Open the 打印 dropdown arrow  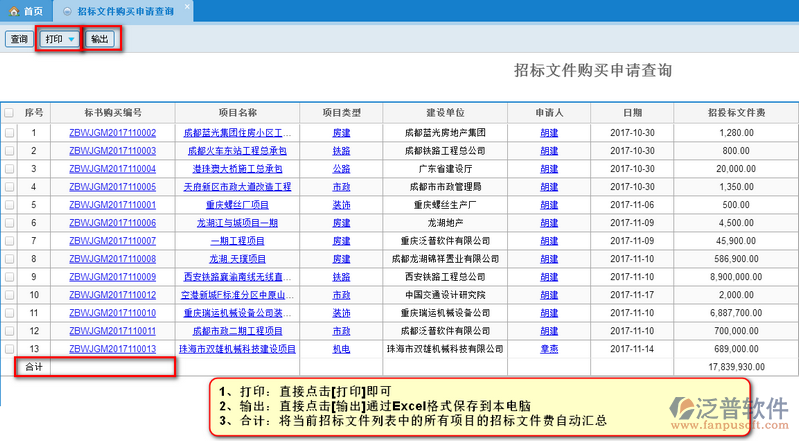(x=71, y=39)
